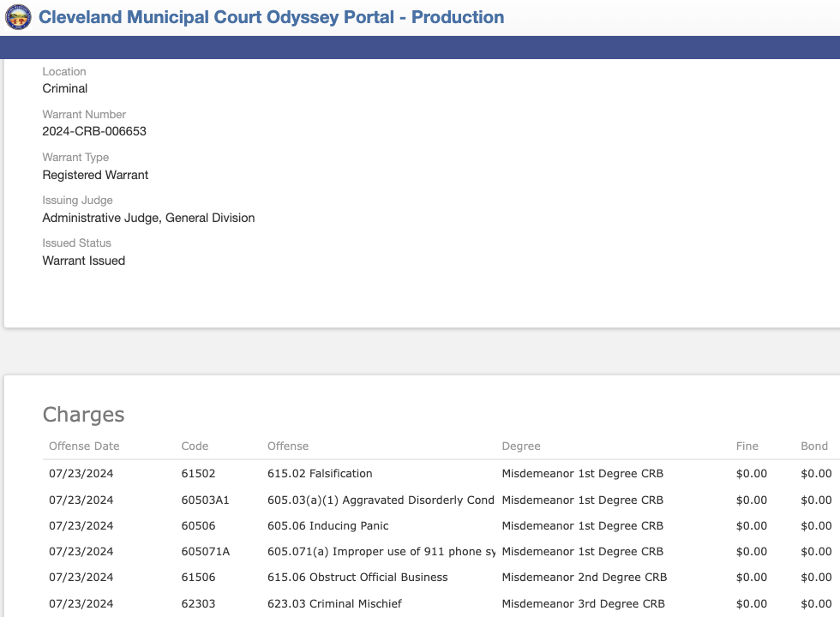
Task: Click the Inducing Panic row's degree cell
Action: click(x=582, y=526)
